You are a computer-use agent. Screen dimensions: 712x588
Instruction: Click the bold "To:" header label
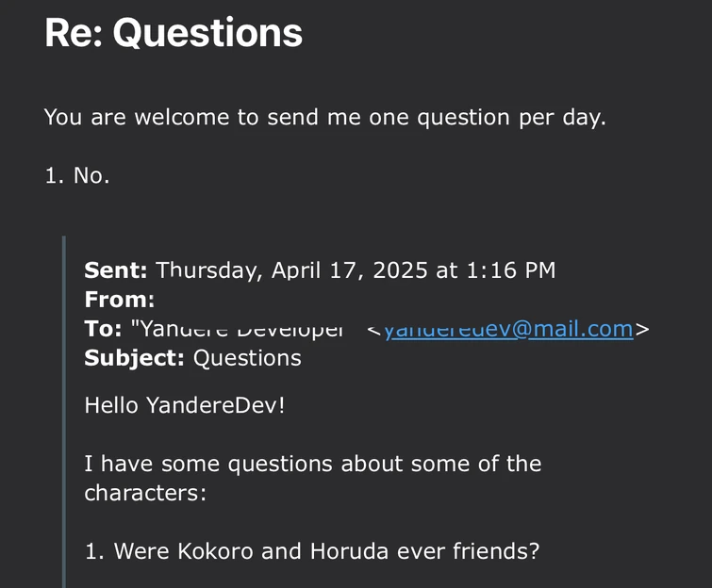(103, 329)
